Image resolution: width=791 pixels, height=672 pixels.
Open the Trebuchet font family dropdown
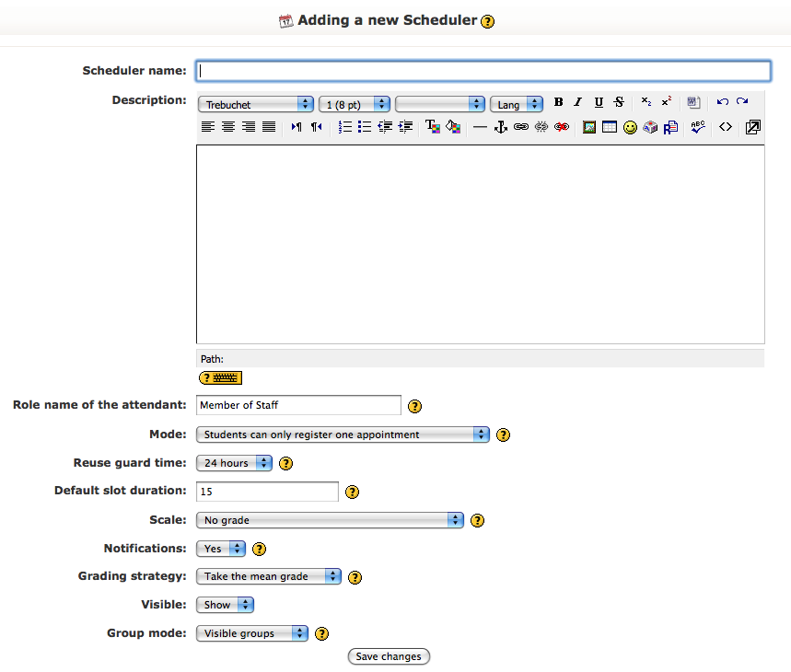click(256, 104)
